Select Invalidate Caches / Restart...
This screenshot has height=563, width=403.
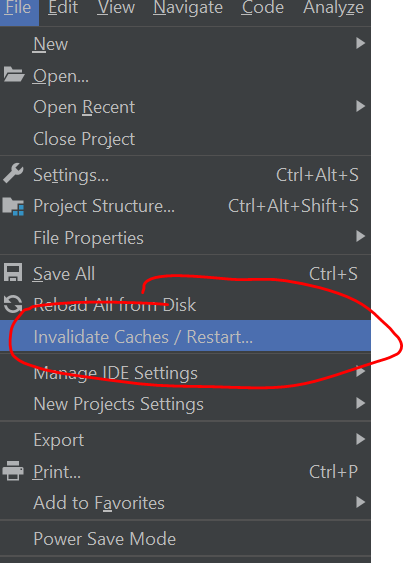click(x=185, y=336)
